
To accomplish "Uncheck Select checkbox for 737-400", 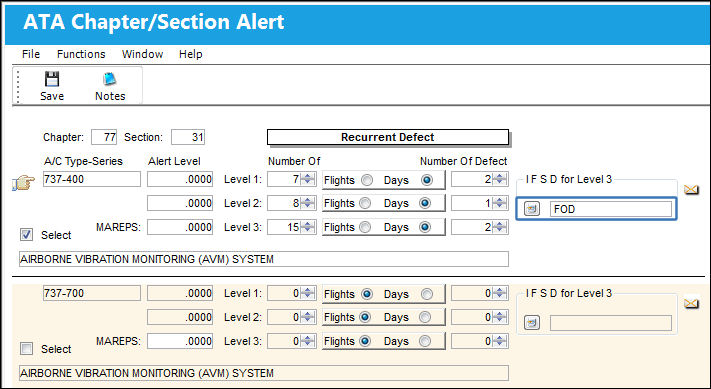I will pyautogui.click(x=26, y=234).
